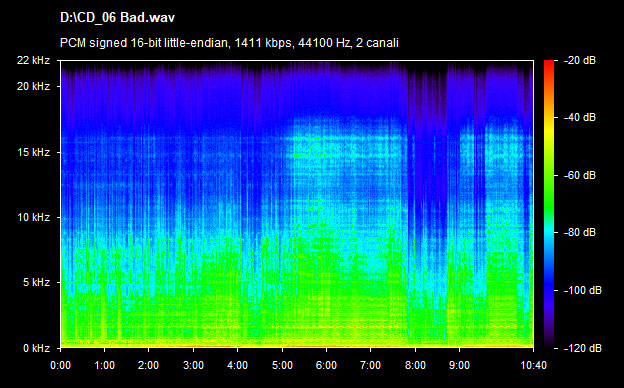Viewport: 624px width, 388px height.
Task: Click the 3:00 time axis marker
Action: click(193, 365)
